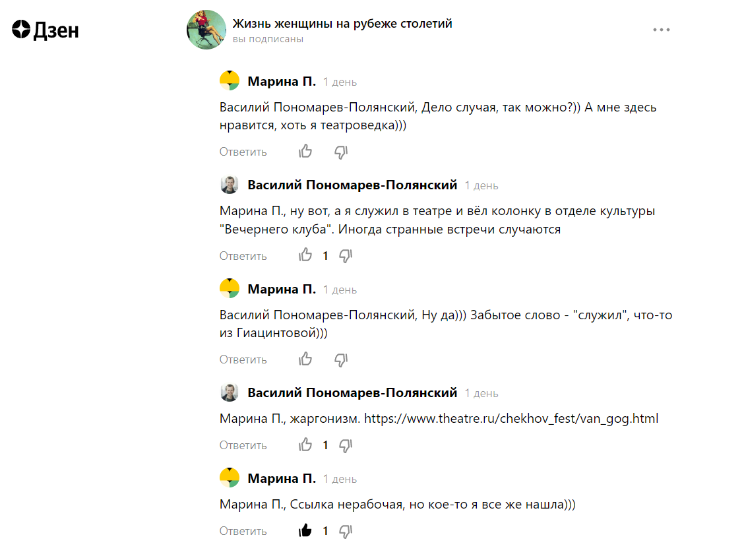
Task: Like Марина's comment mentioning Гиацинтова
Action: click(x=305, y=359)
